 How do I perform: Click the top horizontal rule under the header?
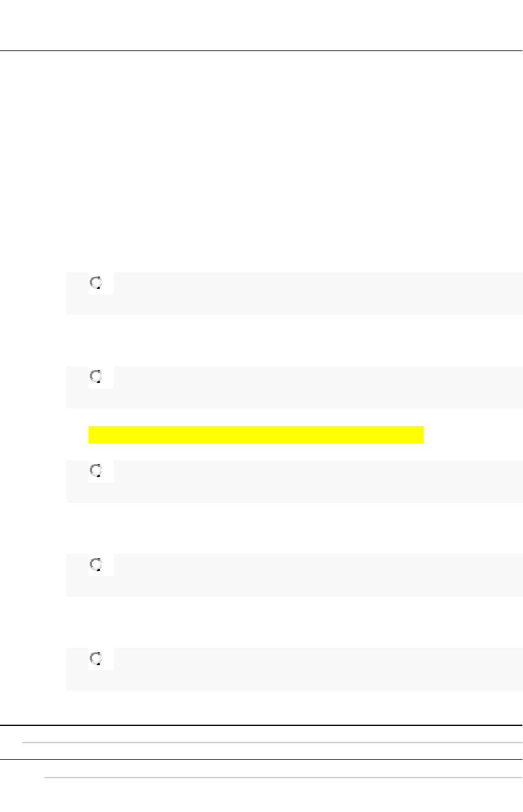261,50
